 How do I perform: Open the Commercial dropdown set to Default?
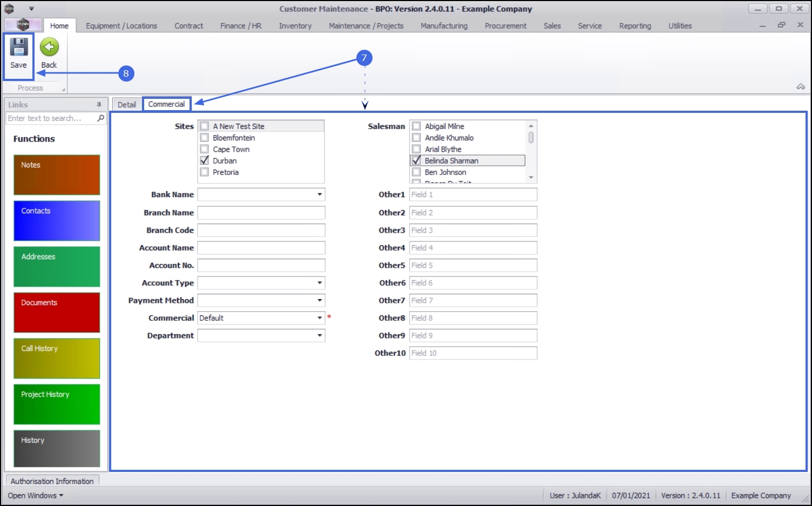coord(320,318)
